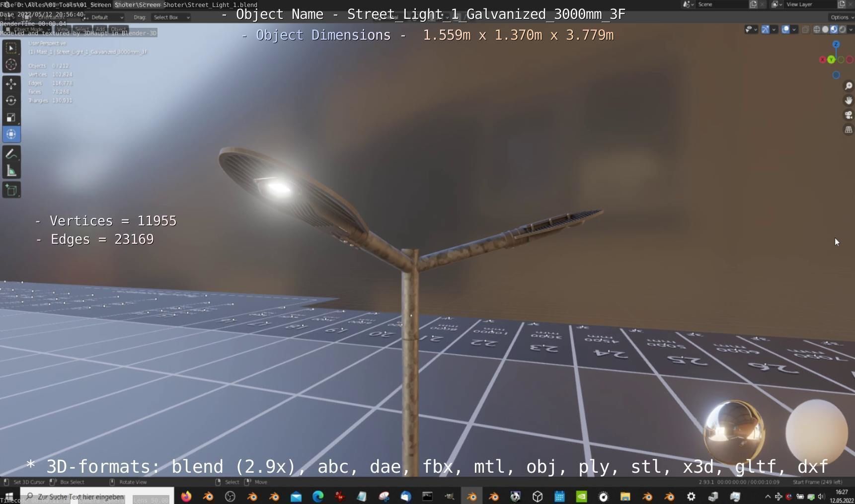Open the Select menu in viewport header

pyautogui.click(x=82, y=29)
